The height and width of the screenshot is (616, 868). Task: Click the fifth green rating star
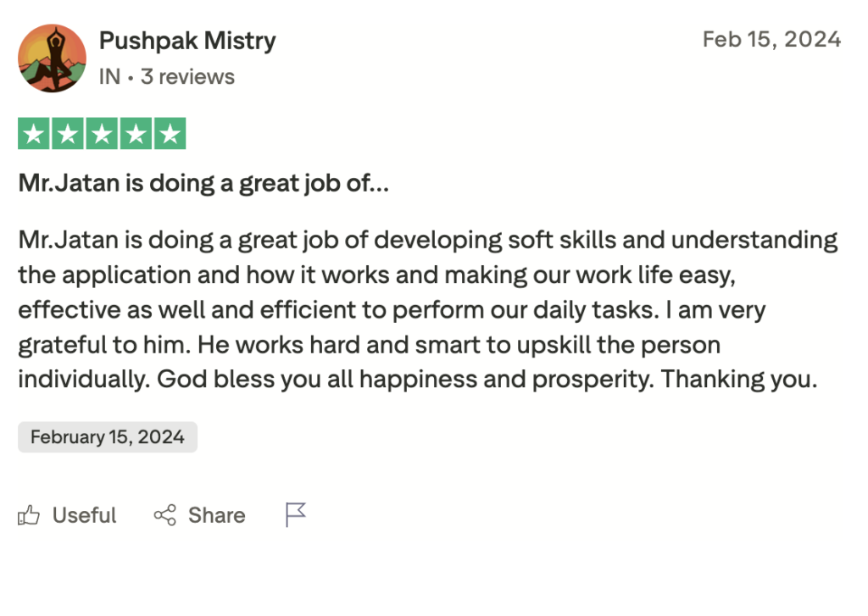[x=170, y=134]
